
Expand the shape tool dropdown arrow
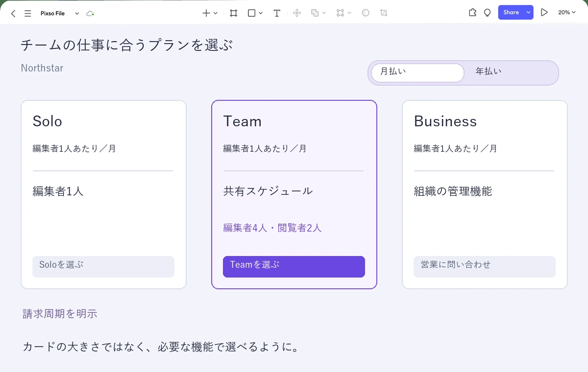click(261, 13)
